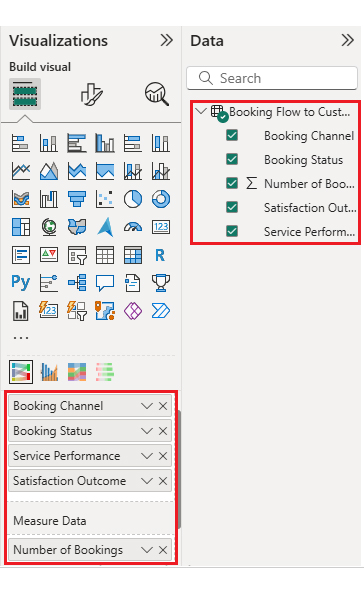Switch to the Analytics tab
The height and width of the screenshot is (594, 364).
(x=157, y=94)
